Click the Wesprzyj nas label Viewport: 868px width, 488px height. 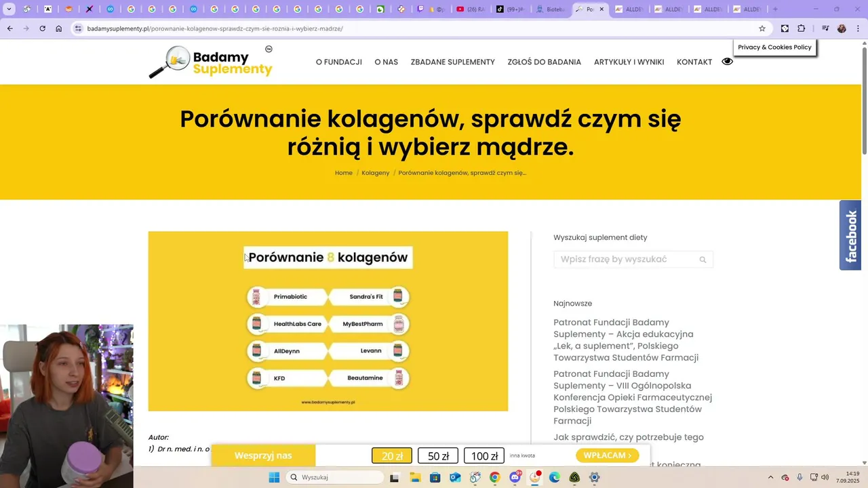[x=263, y=455]
